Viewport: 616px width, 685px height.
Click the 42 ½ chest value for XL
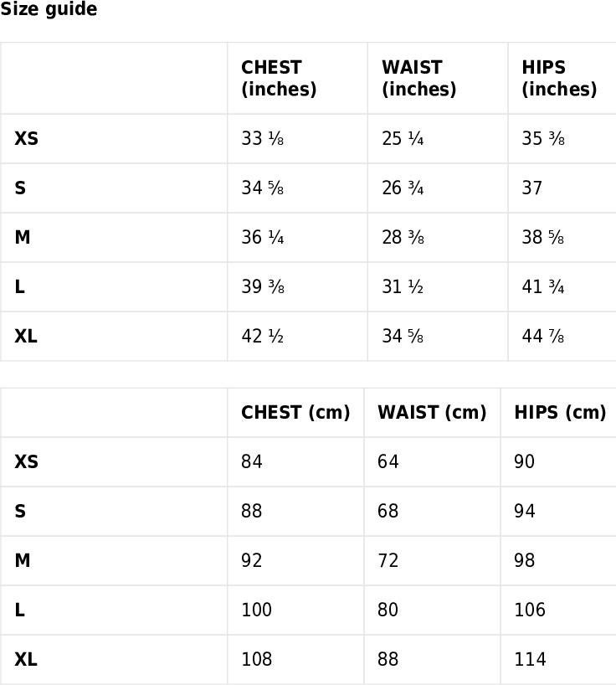click(x=262, y=336)
